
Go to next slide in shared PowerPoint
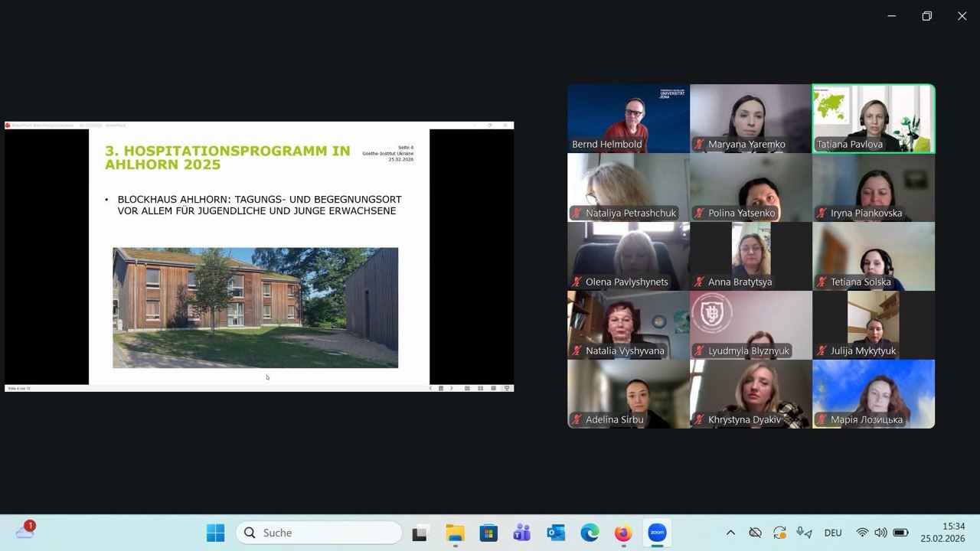pos(451,388)
